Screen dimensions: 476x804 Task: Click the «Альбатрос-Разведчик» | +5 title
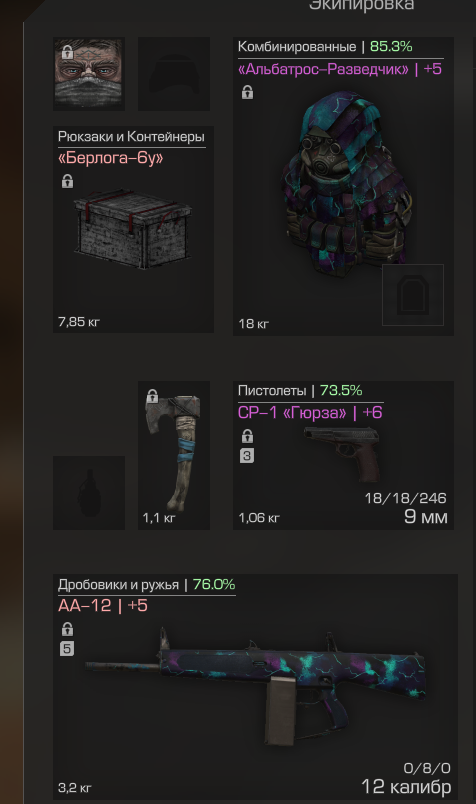340,69
